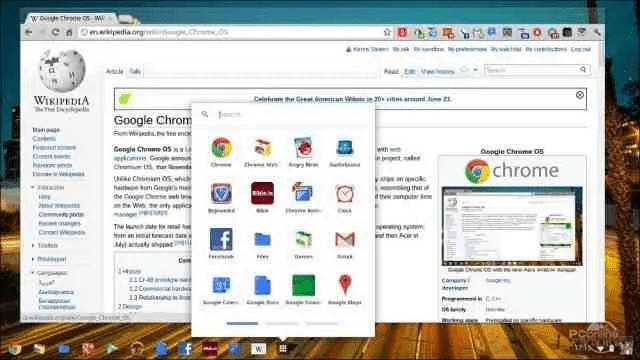Click the Log out link
The width and height of the screenshot is (640, 360).
point(581,49)
